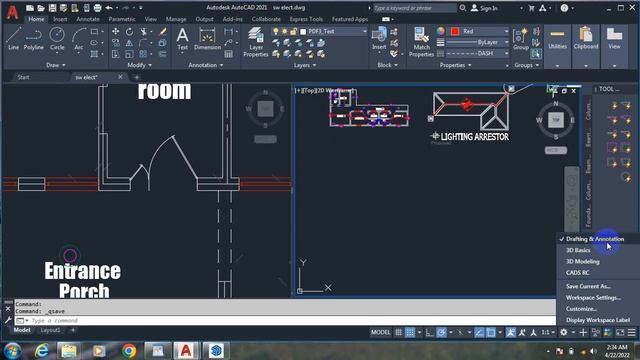Expand the Layers panel
This screenshot has height=360, width=640.
(x=305, y=65)
